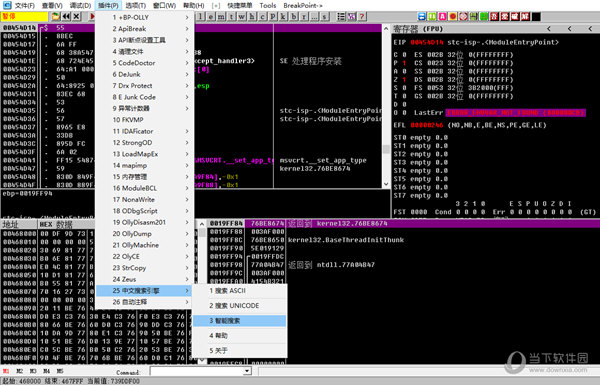Open the handles window via the 'h' button
Screen dimensions: 600x385
pos(253,16)
